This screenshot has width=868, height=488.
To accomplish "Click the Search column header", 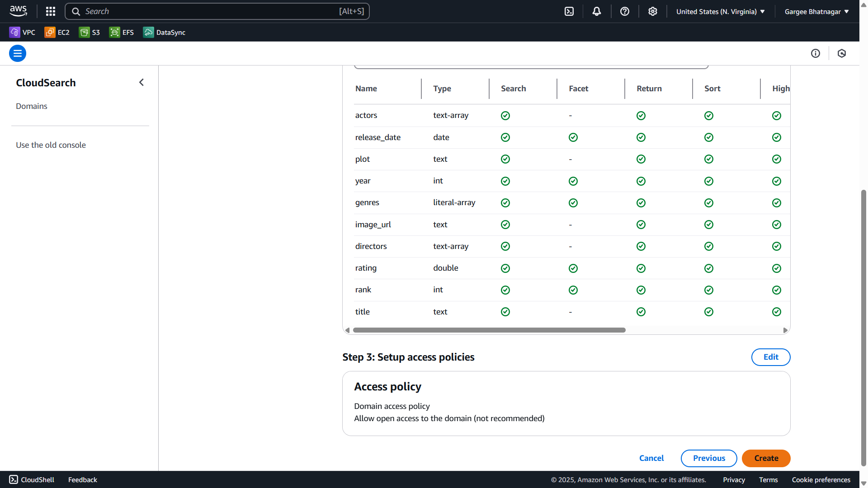I will click(x=514, y=89).
